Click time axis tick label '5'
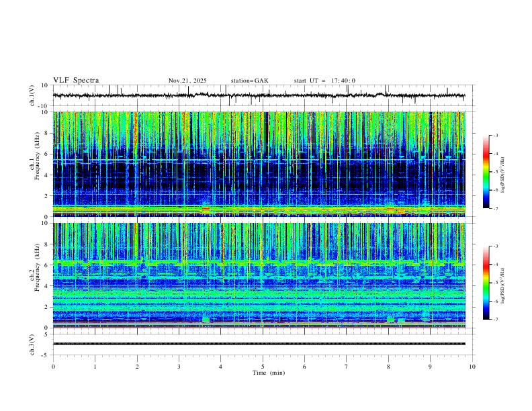The width and height of the screenshot is (532, 411). pos(263,367)
